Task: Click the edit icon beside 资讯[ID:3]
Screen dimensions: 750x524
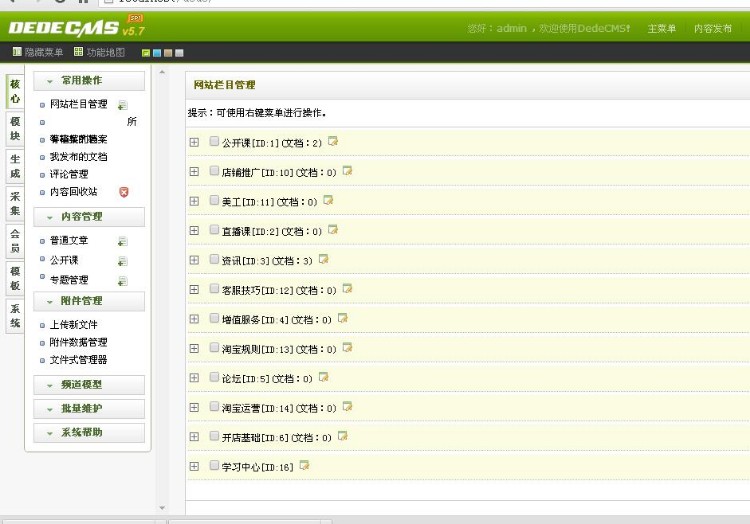Action: point(324,259)
